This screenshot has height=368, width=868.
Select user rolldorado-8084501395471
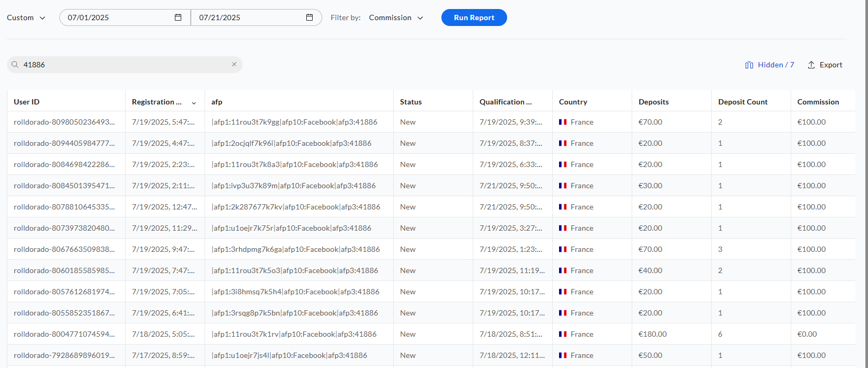pyautogui.click(x=64, y=186)
